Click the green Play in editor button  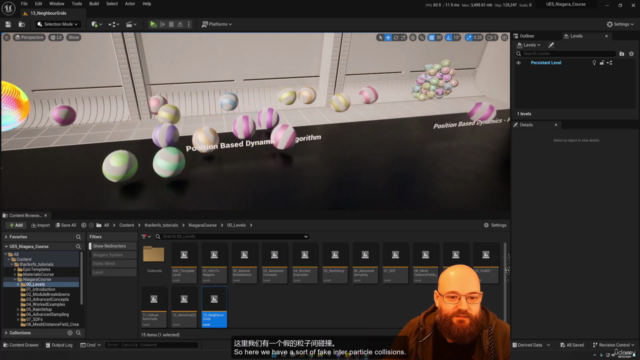153,24
